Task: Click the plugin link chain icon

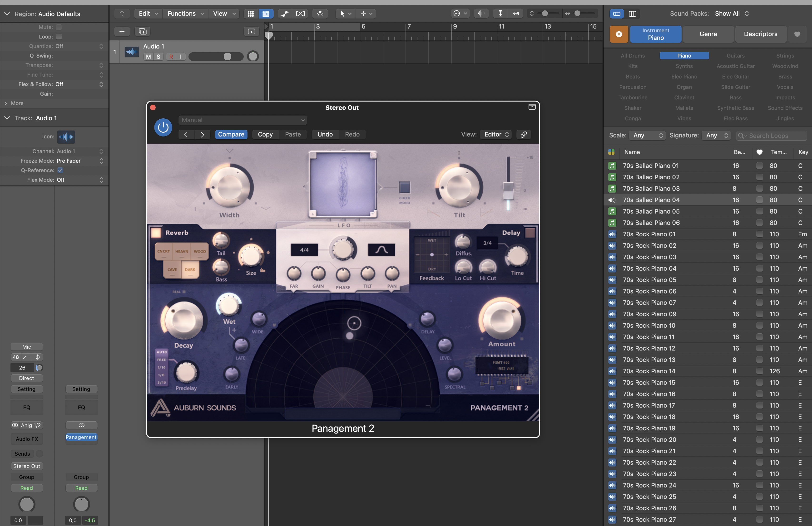Action: pyautogui.click(x=523, y=134)
